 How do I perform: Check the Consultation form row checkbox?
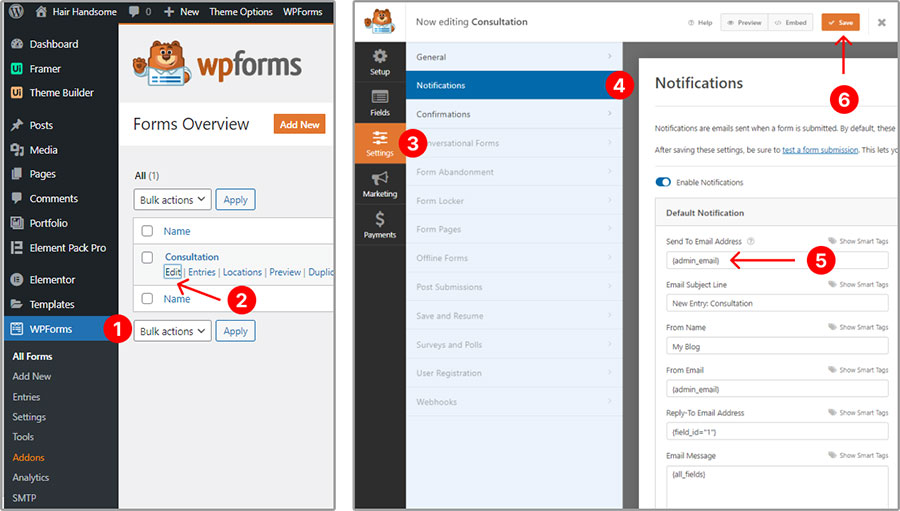[x=148, y=258]
